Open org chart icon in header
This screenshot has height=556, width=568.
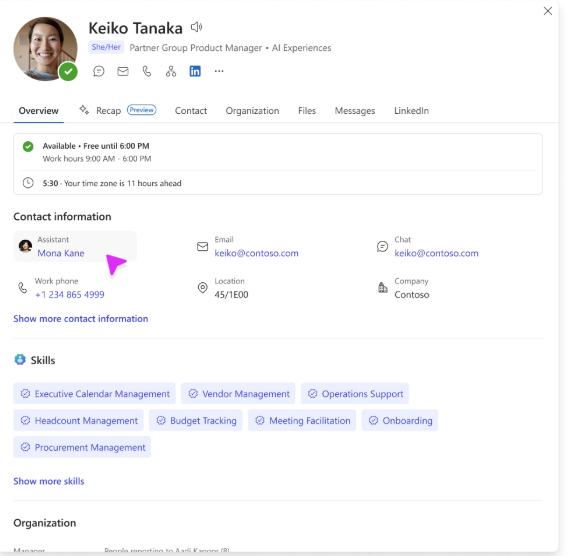click(x=171, y=71)
